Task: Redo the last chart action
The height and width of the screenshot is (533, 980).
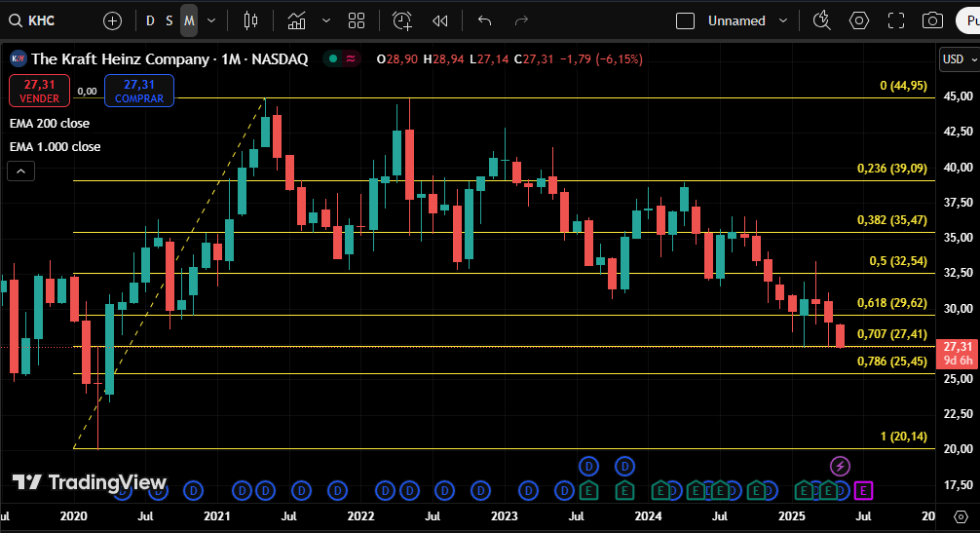Action: click(x=521, y=20)
